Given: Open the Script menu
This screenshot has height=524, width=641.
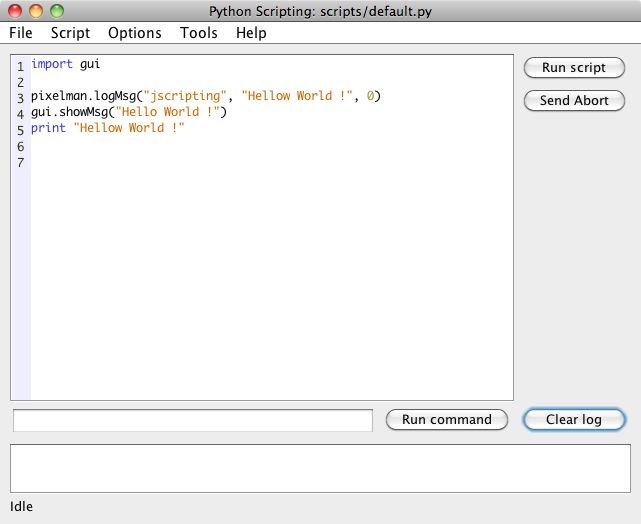Looking at the screenshot, I should click(70, 33).
